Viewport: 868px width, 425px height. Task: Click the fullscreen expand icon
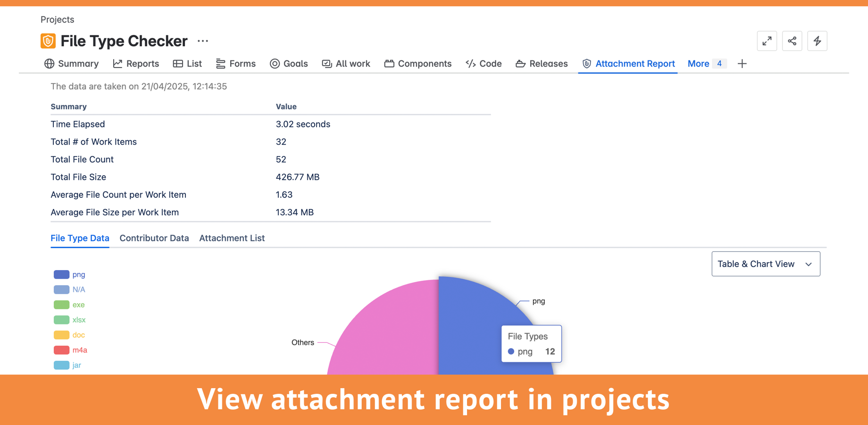click(767, 41)
